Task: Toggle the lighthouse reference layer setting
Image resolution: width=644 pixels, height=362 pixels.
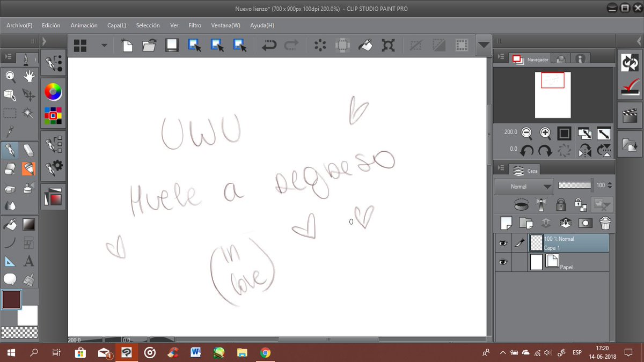Action: pyautogui.click(x=541, y=204)
